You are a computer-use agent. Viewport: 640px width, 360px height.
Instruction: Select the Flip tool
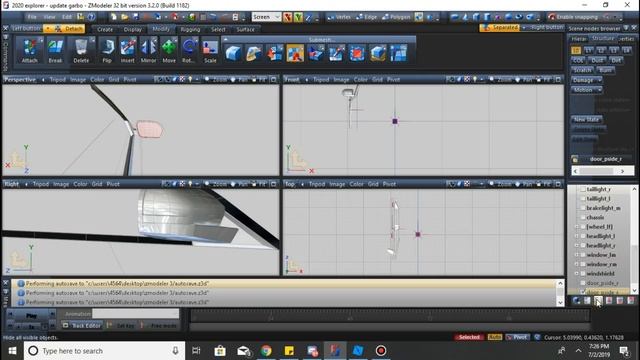tap(107, 50)
